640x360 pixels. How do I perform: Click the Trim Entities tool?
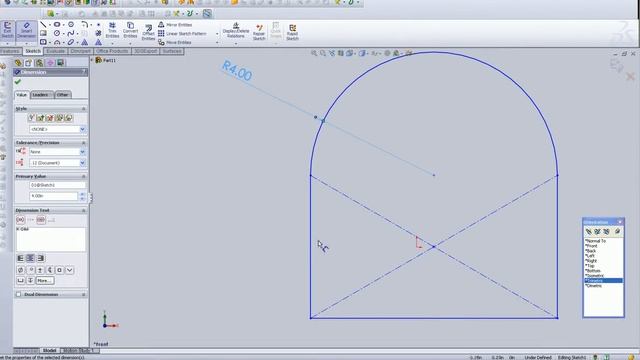click(x=112, y=31)
